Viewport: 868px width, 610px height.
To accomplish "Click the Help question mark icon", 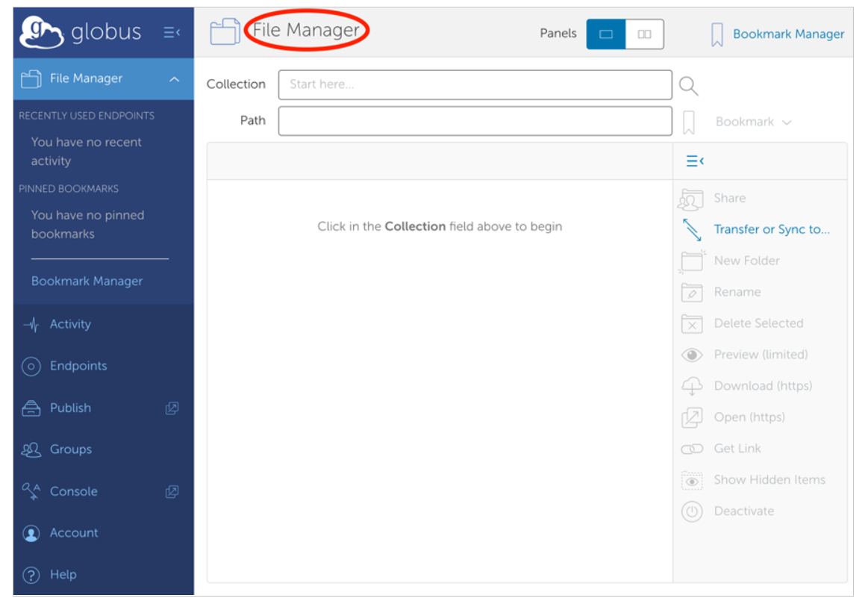I will point(31,576).
